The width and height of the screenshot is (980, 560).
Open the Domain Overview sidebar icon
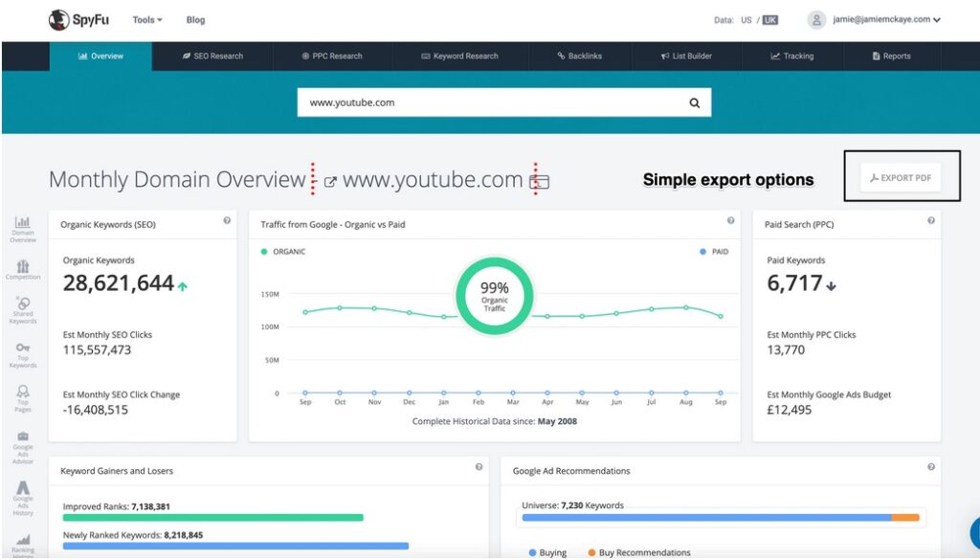tap(23, 229)
